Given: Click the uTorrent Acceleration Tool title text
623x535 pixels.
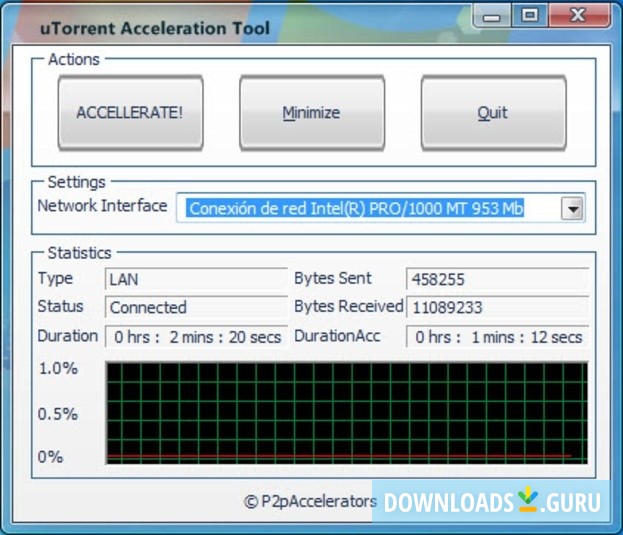Looking at the screenshot, I should [x=155, y=28].
